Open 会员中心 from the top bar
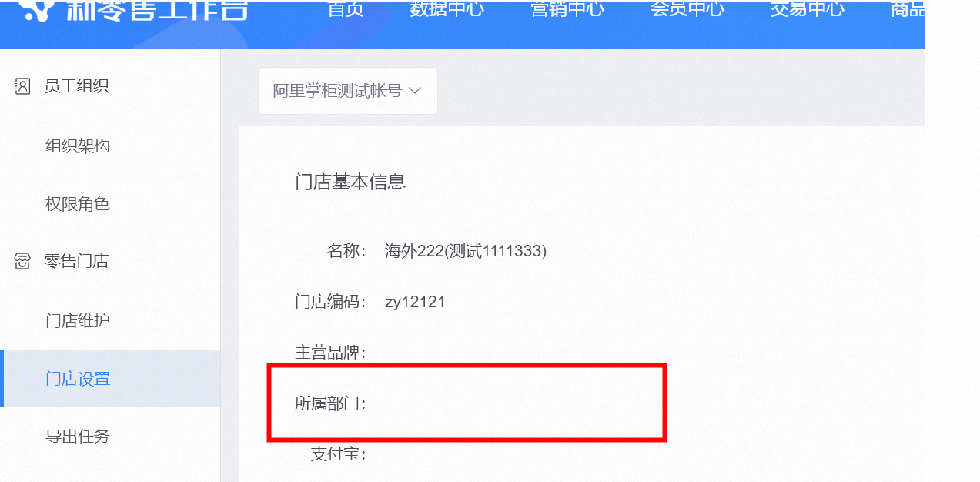The height and width of the screenshot is (482, 980). [x=687, y=8]
